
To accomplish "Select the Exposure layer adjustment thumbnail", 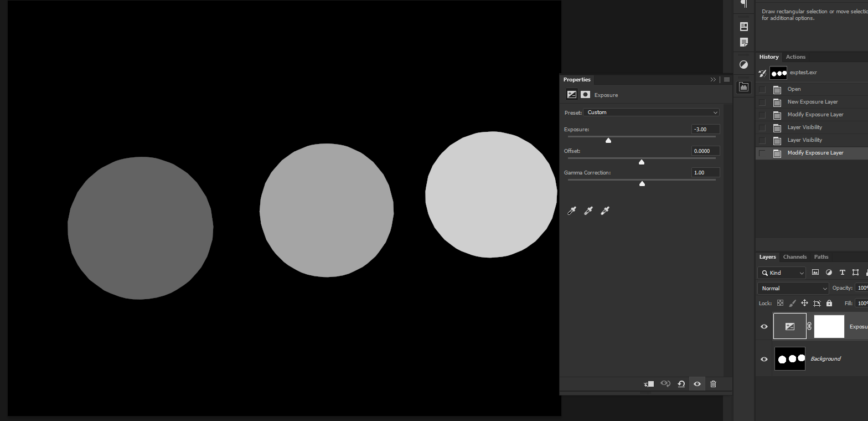I will pyautogui.click(x=790, y=327).
